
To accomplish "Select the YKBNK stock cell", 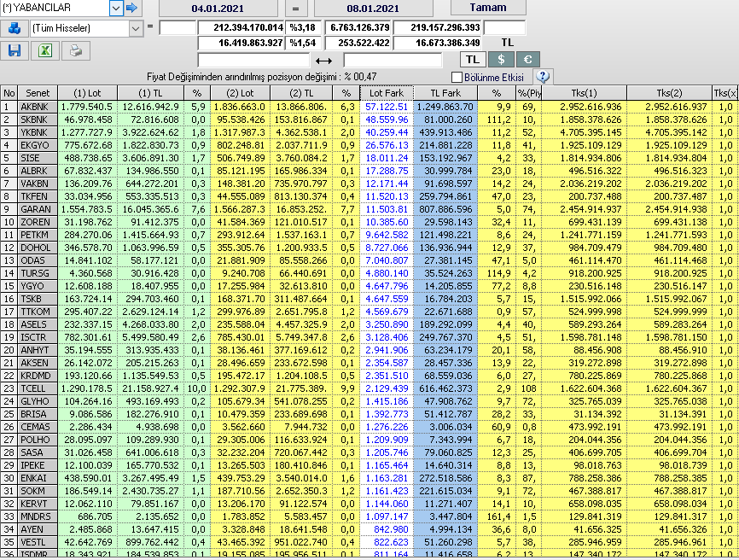I will 38,132.
